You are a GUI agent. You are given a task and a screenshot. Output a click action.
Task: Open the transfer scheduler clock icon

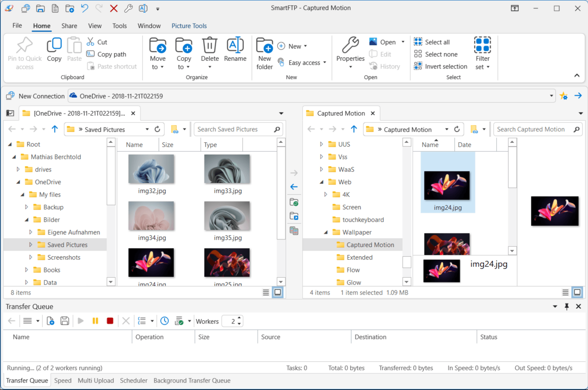pos(164,321)
